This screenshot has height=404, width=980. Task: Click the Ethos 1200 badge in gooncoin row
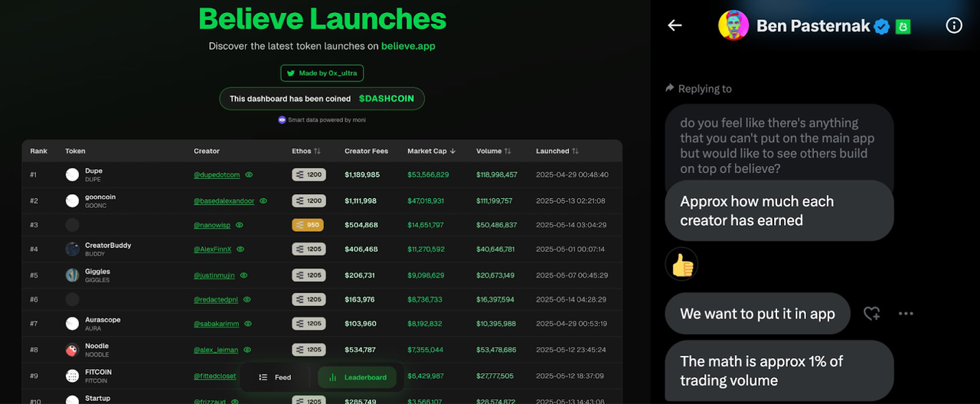309,200
